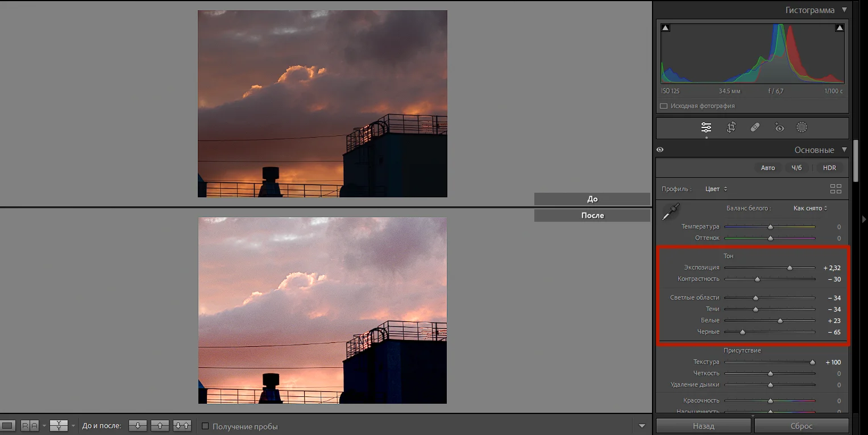Click the 34.5 мм focal length text
The width and height of the screenshot is (868, 435).
729,91
